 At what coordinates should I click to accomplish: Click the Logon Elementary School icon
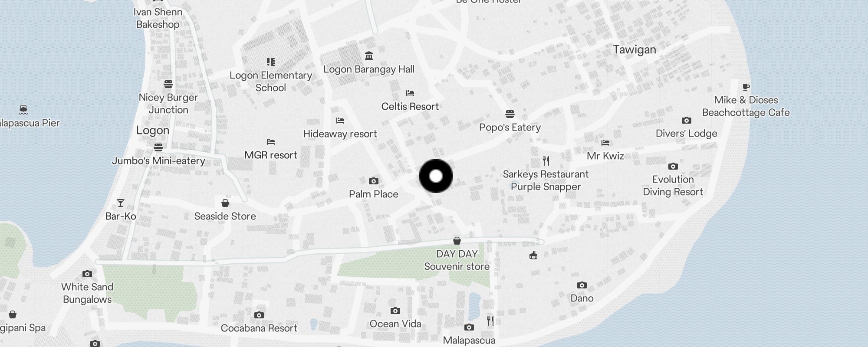[271, 62]
